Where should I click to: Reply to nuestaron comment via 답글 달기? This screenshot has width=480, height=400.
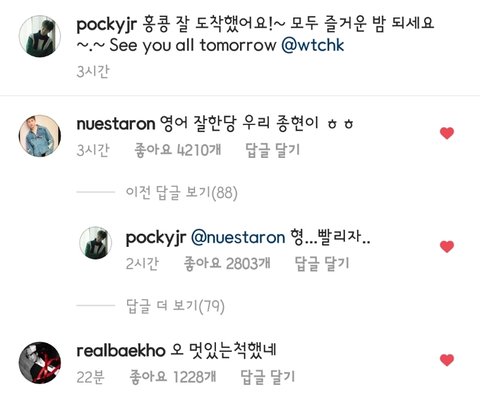pyautogui.click(x=273, y=150)
